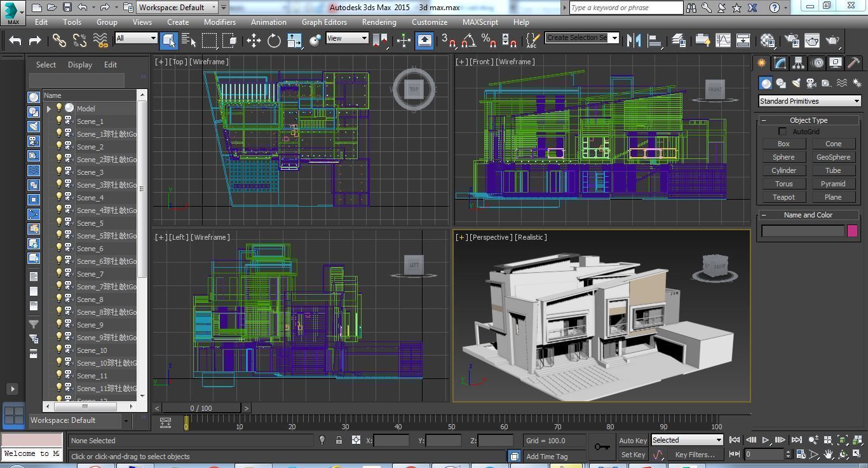868x468 pixels.
Task: Click the Key Filters button
Action: point(695,455)
